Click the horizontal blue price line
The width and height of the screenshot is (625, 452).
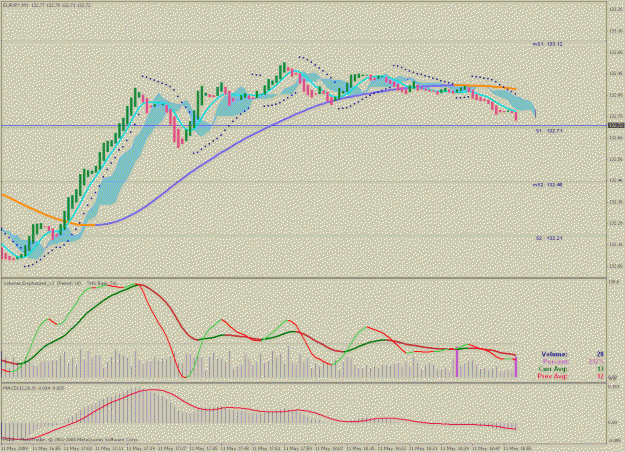point(303,126)
